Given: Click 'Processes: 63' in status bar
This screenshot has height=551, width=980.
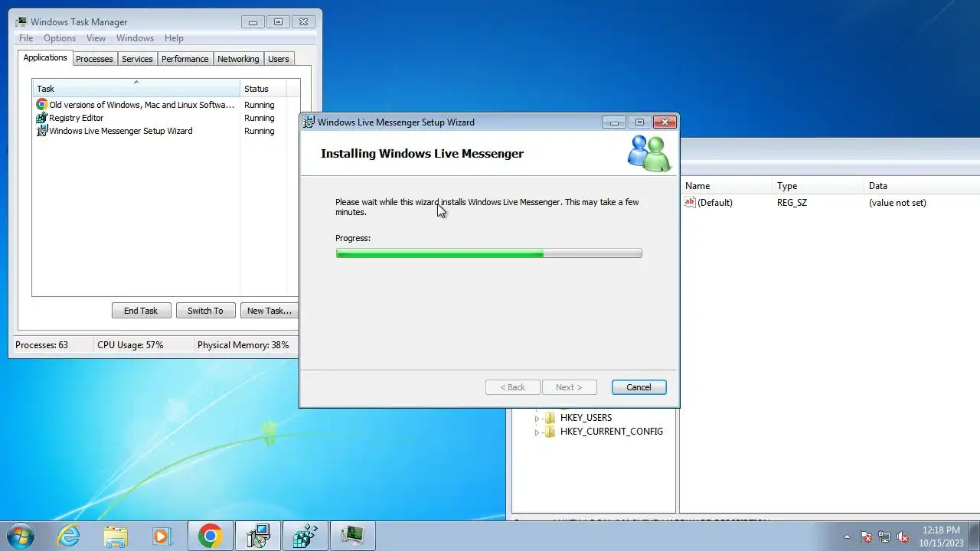Looking at the screenshot, I should pyautogui.click(x=41, y=345).
